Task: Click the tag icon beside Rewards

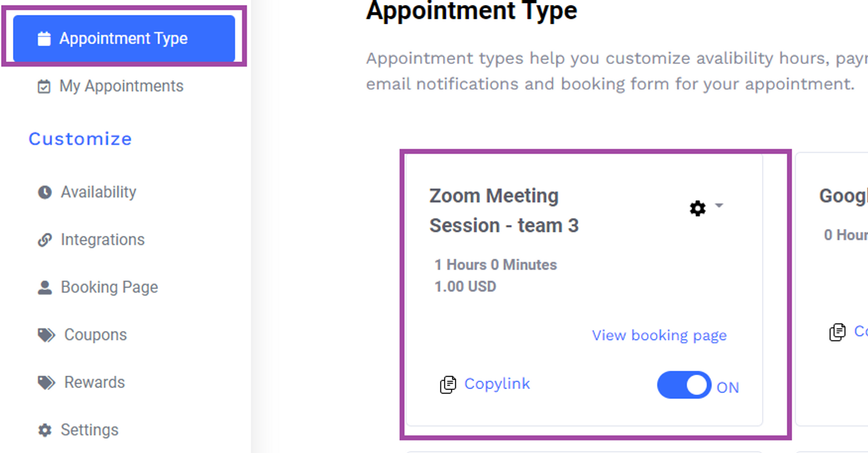Action: (x=47, y=383)
